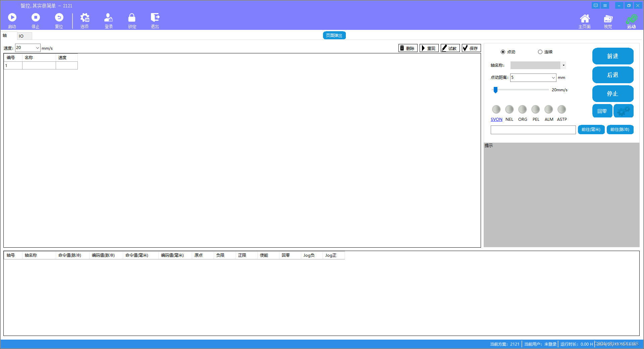The height and width of the screenshot is (349, 644).
Task: Click the 当前方案: 2121 status text
Action: 504,344
